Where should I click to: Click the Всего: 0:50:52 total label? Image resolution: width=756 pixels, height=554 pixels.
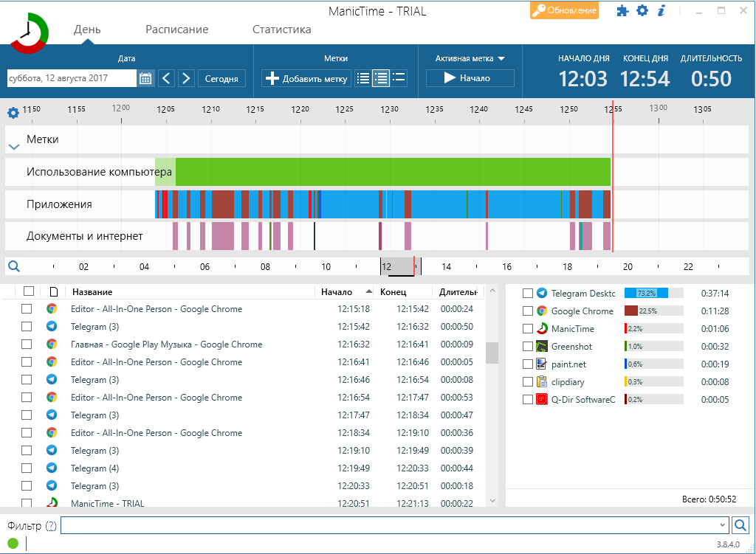(709, 499)
